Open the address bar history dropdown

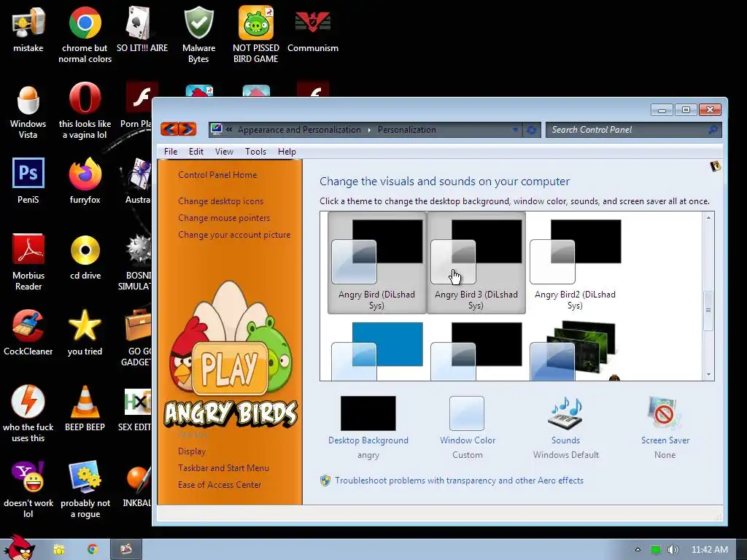515,130
